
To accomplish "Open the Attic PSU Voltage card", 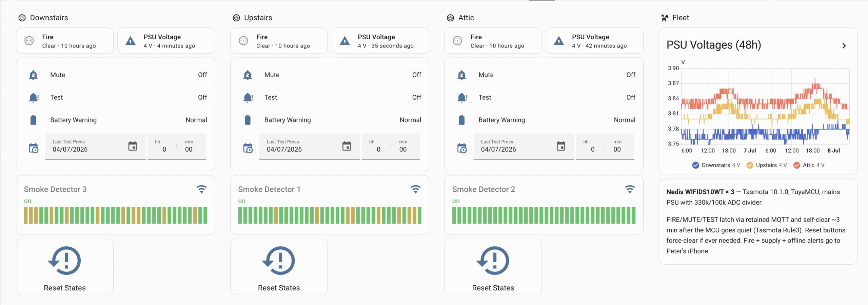I will tap(595, 41).
